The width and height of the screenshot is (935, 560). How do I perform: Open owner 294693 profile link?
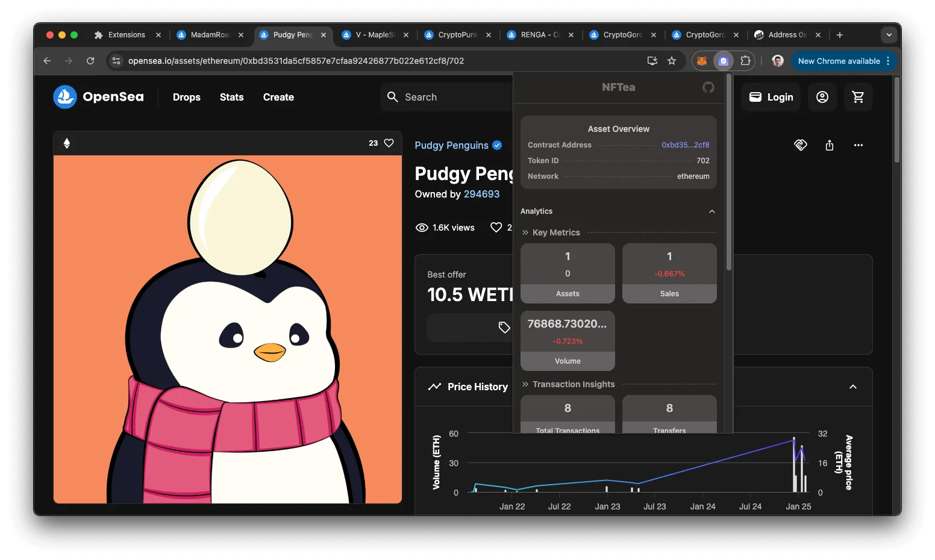click(x=481, y=194)
